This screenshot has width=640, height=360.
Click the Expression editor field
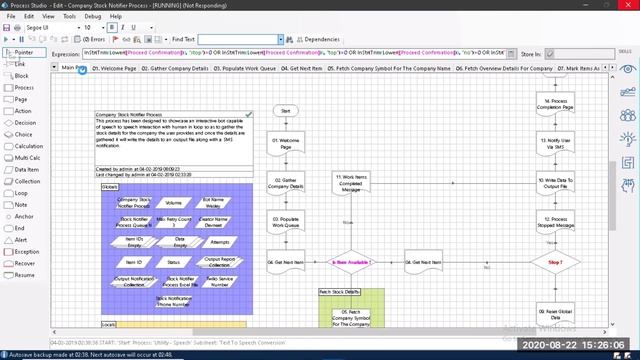(294, 53)
